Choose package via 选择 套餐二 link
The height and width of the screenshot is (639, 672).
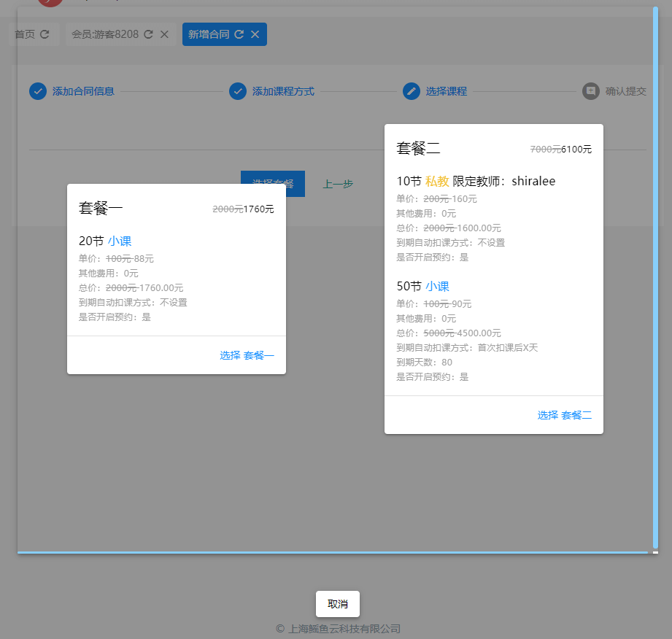(564, 415)
